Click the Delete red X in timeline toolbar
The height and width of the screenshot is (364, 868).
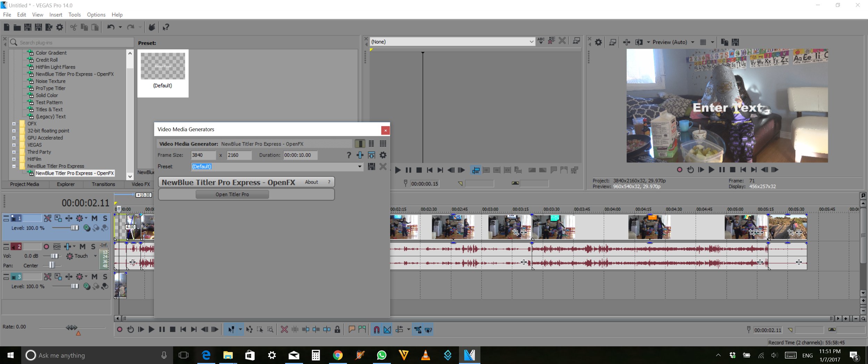pyautogui.click(x=284, y=329)
